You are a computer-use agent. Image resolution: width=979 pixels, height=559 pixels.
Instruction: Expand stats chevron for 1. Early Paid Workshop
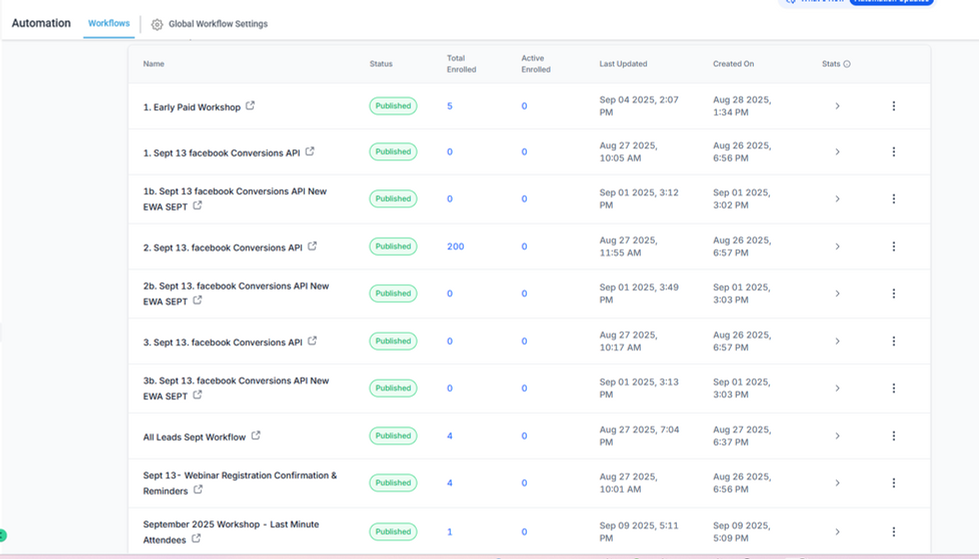(837, 106)
